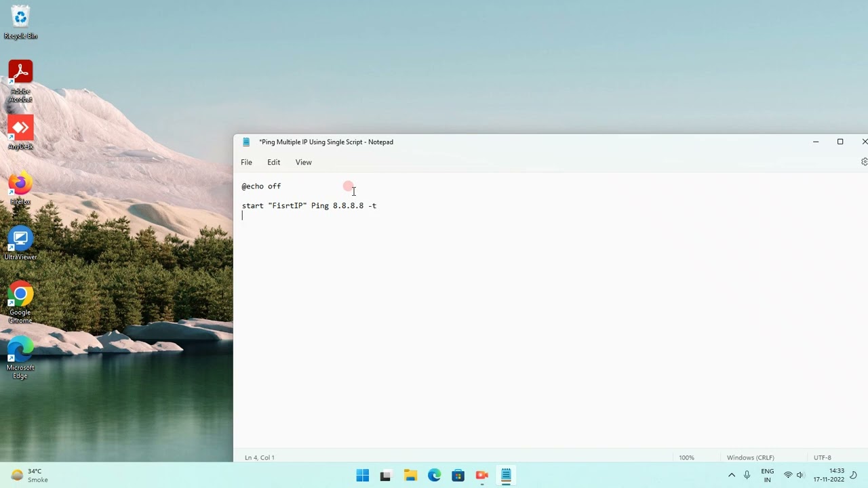Click the Notepad app icon in title bar
The width and height of the screenshot is (868, 488).
(246, 142)
